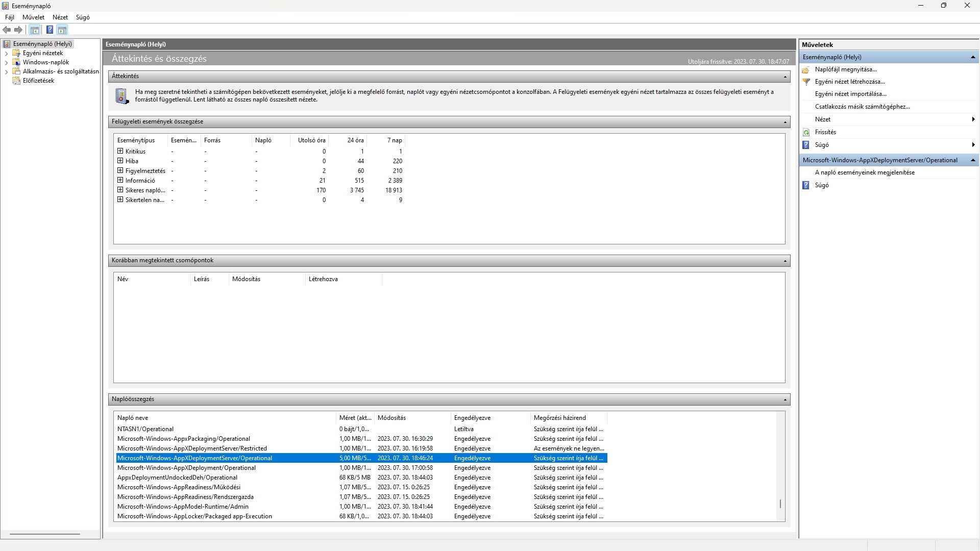The width and height of the screenshot is (980, 551).
Task: Click the filter icon for Egyéni nézet létrehozása
Action: point(806,82)
